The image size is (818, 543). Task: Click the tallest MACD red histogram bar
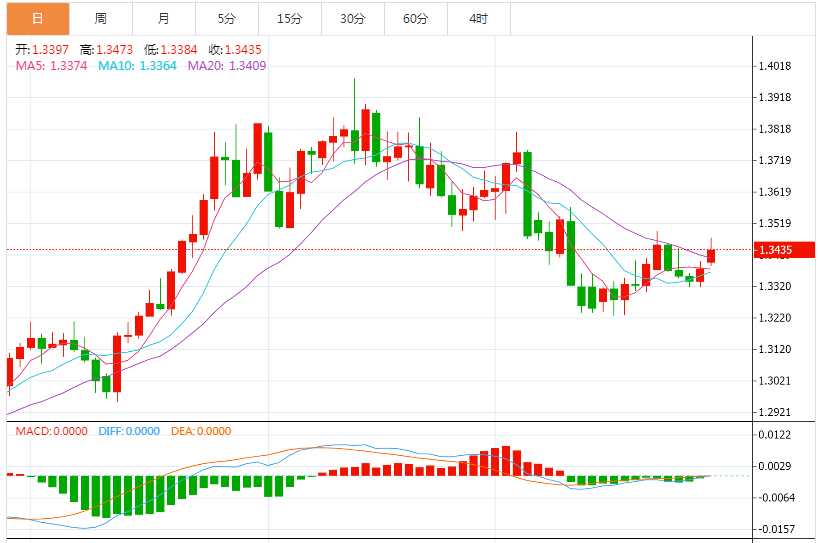(506, 461)
